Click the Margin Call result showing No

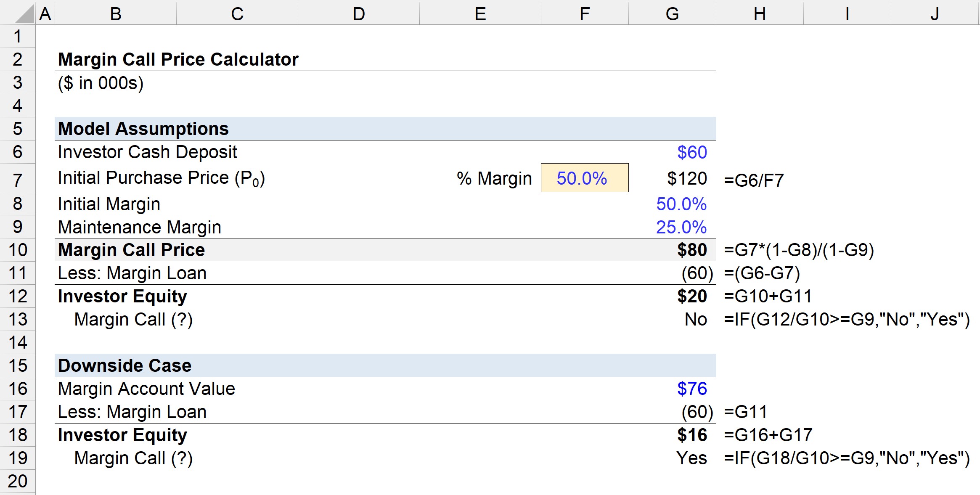pyautogui.click(x=696, y=319)
